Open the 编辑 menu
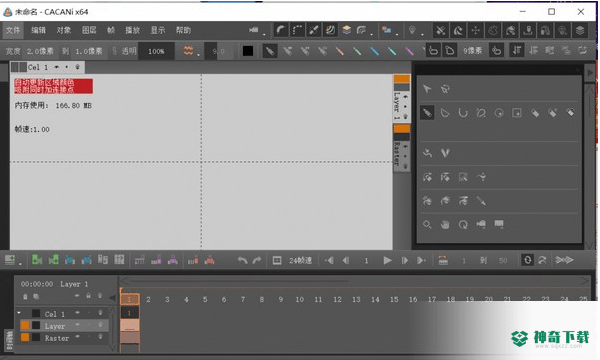The height and width of the screenshot is (360, 600). (x=38, y=30)
